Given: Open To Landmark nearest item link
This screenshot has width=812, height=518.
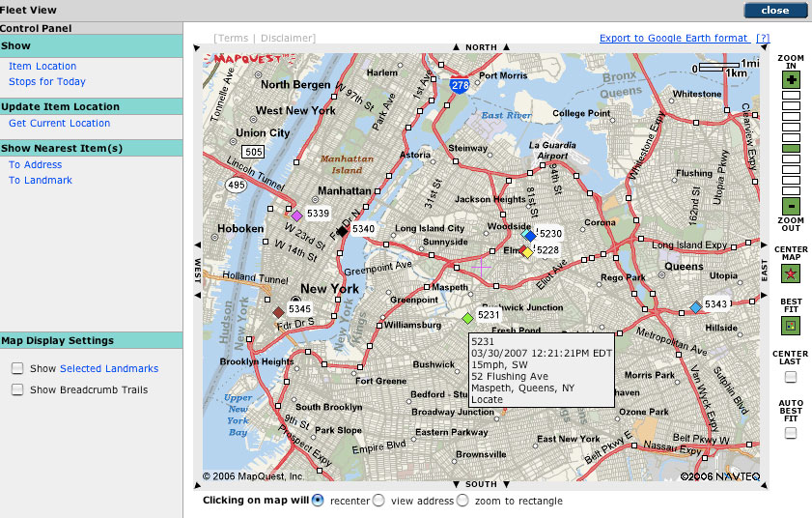Looking at the screenshot, I should tap(41, 180).
